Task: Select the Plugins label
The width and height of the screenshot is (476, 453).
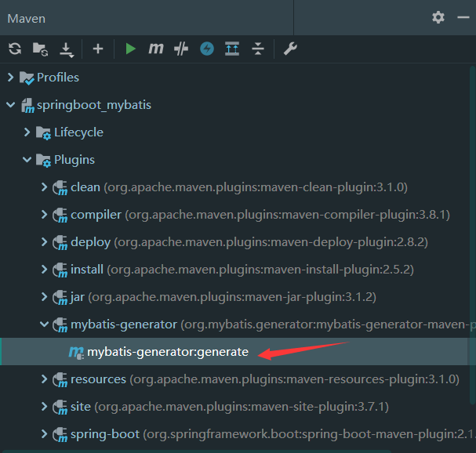Action: click(x=74, y=160)
